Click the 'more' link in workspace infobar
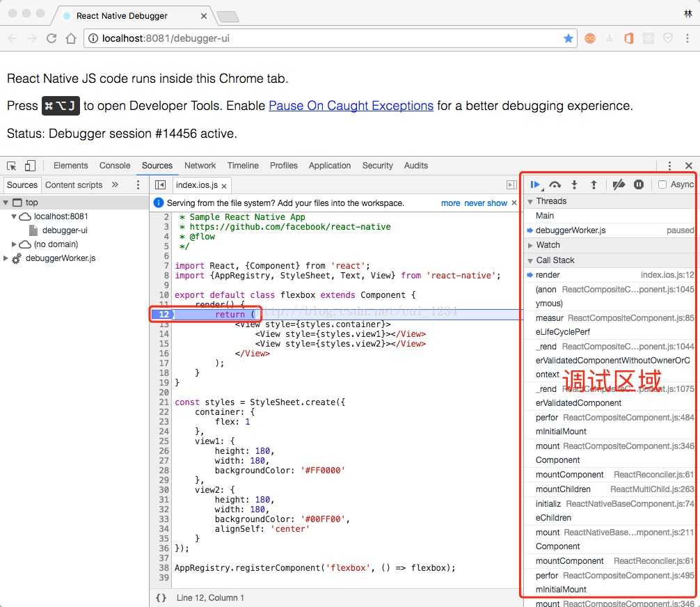The width and height of the screenshot is (700, 607). click(x=450, y=203)
